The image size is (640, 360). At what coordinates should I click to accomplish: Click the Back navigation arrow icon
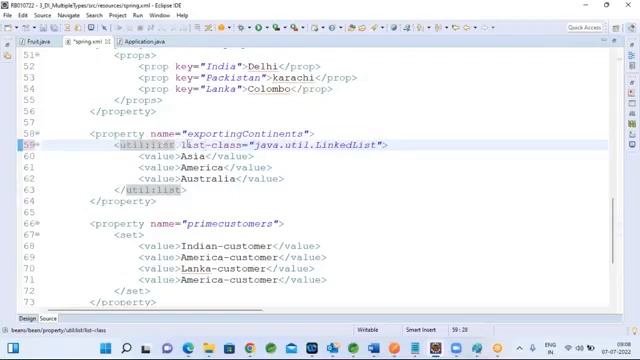[x=467, y=28]
